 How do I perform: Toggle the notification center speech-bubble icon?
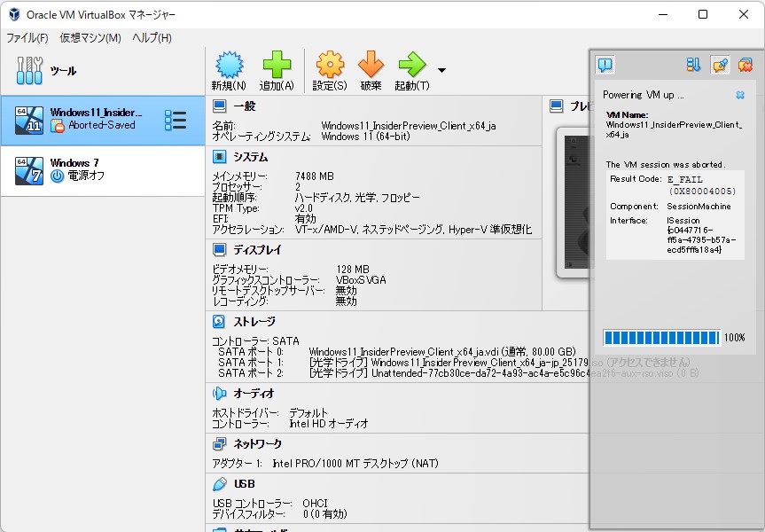tap(605, 65)
